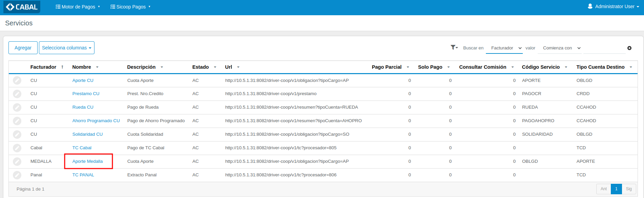Open the Facturador search field selector
644x198 pixels.
pyautogui.click(x=504, y=48)
